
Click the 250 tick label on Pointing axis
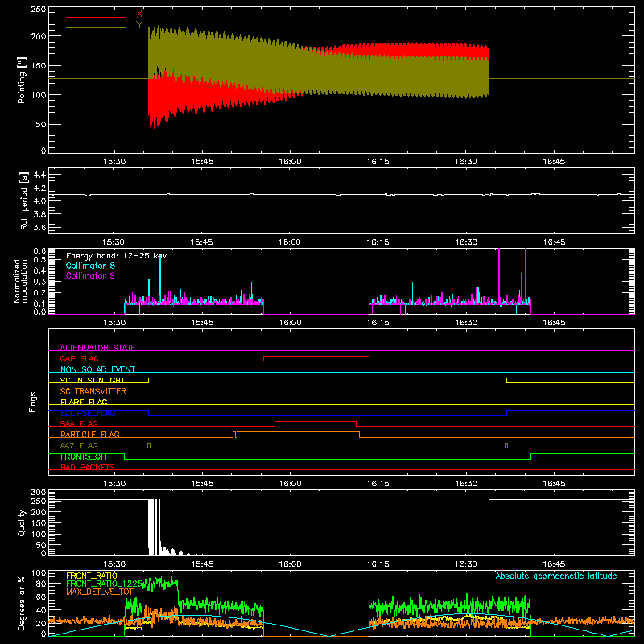(x=39, y=9)
